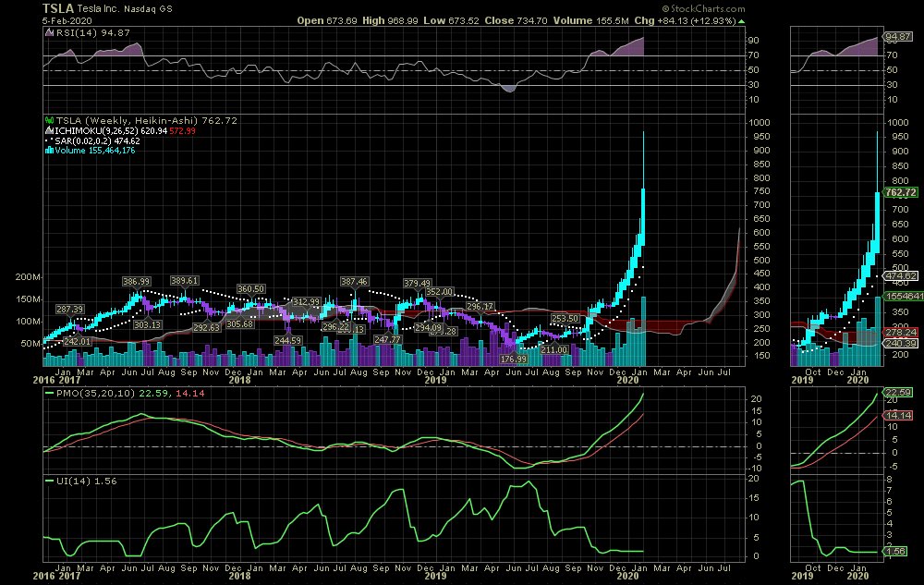Image resolution: width=924 pixels, height=585 pixels.
Task: Click the 1.56 UI tag on right
Action: tap(895, 552)
